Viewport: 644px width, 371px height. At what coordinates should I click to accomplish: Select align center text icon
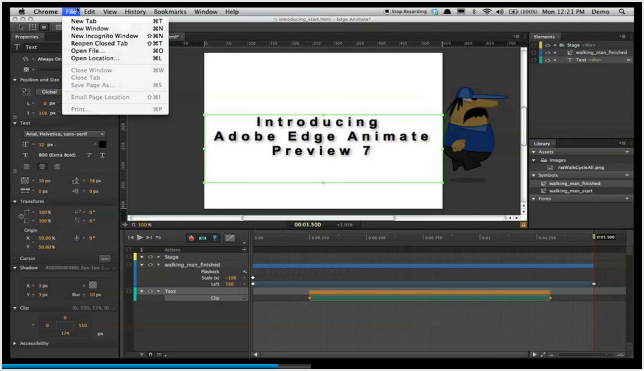pyautogui.click(x=42, y=166)
